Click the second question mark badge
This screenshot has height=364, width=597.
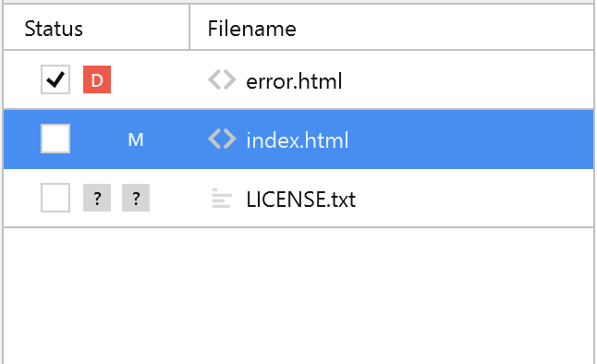click(136, 198)
